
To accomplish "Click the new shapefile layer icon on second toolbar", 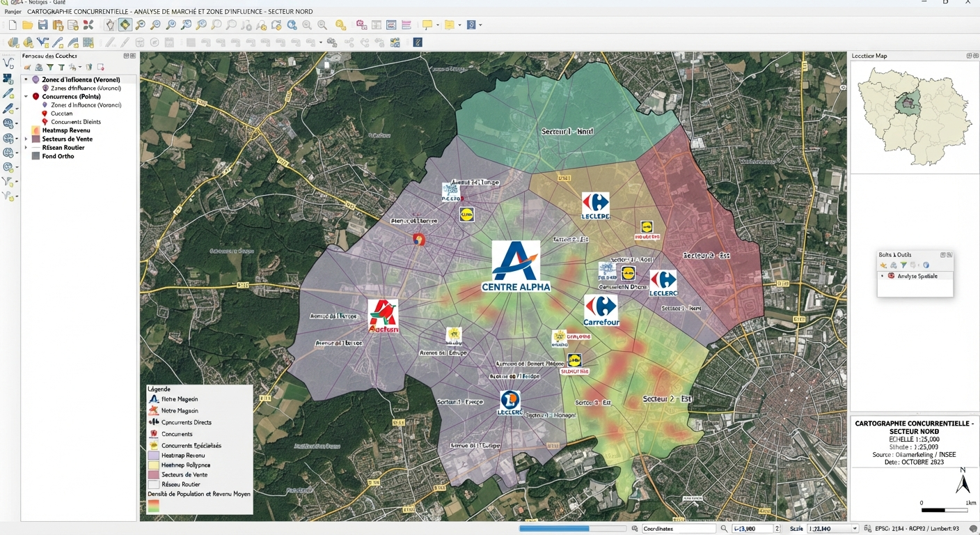I will [42, 42].
